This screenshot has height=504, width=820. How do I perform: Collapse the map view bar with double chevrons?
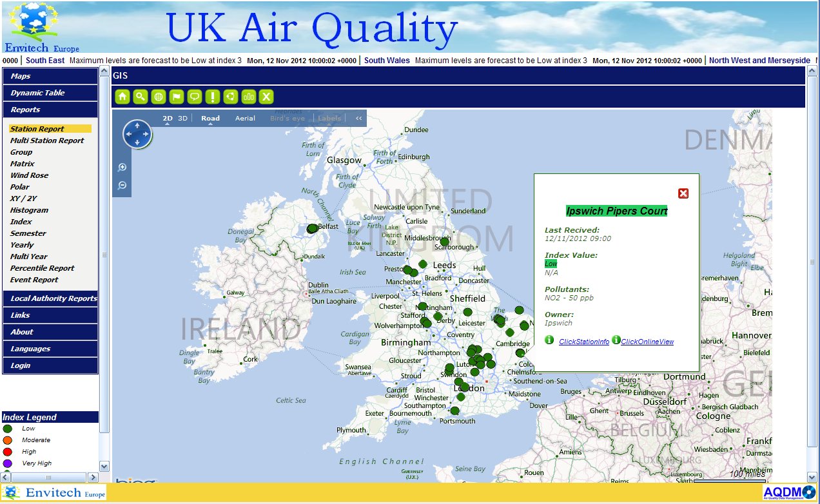point(358,118)
